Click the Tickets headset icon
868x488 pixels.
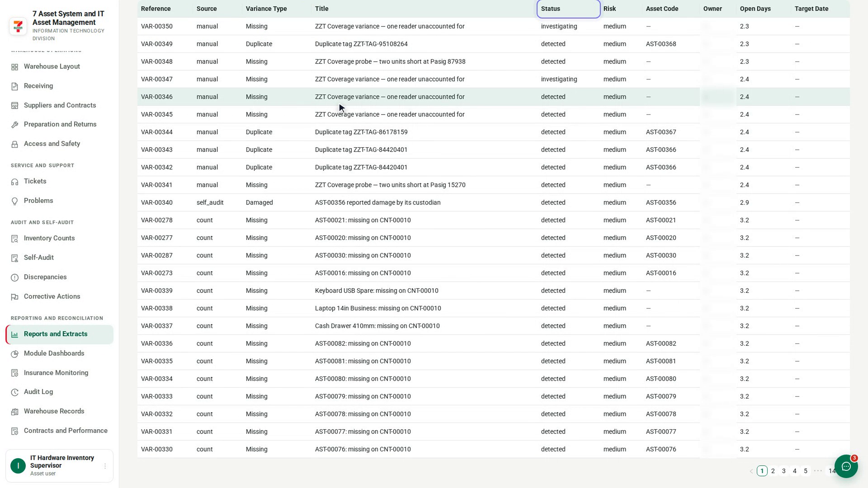[x=14, y=182]
